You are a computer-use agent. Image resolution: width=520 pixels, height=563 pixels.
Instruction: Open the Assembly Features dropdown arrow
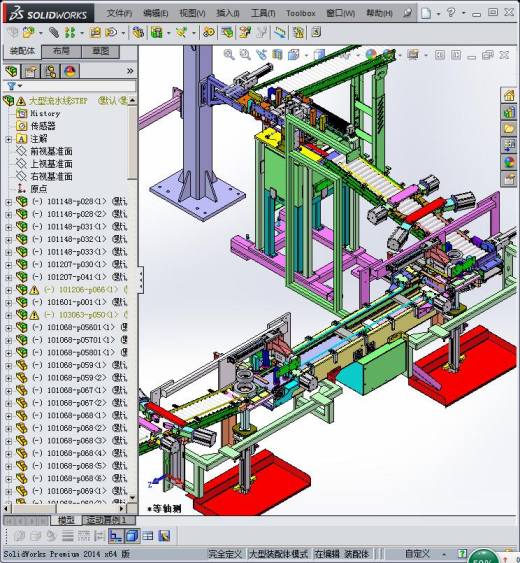[x=169, y=33]
